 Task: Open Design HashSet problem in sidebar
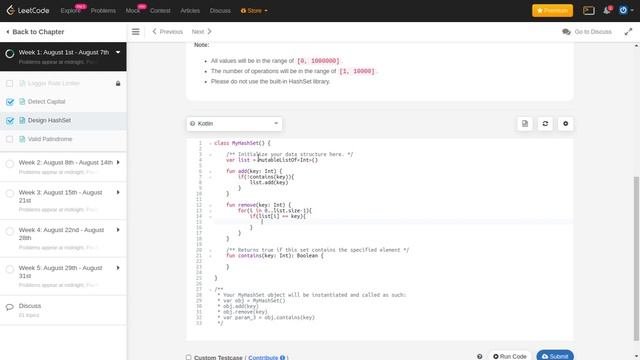pos(49,120)
